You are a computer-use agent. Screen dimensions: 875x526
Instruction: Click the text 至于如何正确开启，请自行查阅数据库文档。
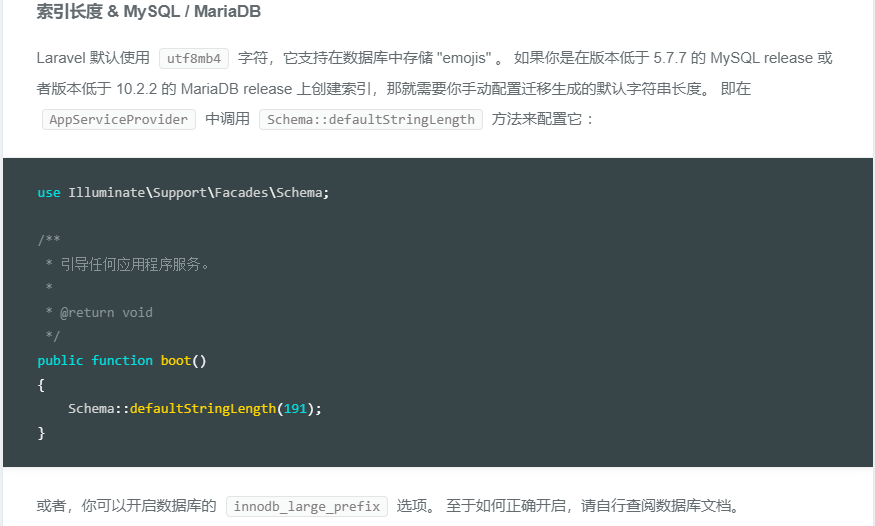click(x=593, y=506)
